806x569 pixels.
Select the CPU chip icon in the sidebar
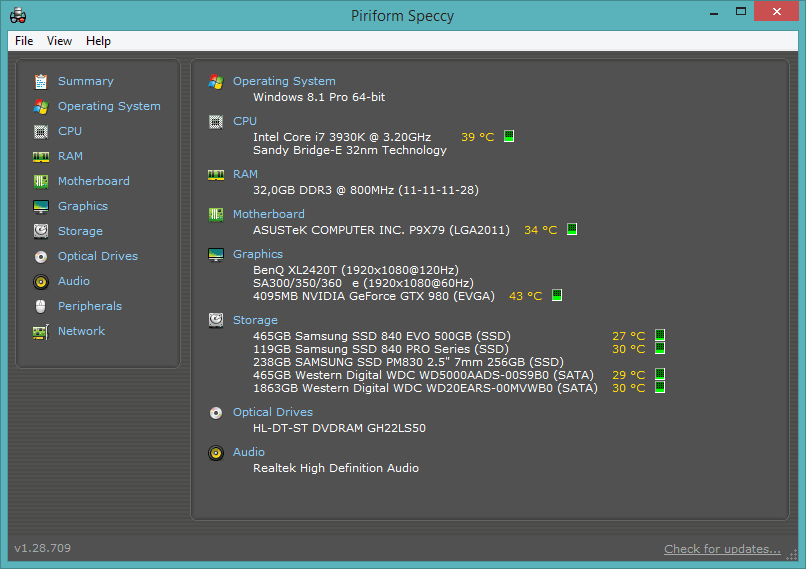click(x=41, y=131)
